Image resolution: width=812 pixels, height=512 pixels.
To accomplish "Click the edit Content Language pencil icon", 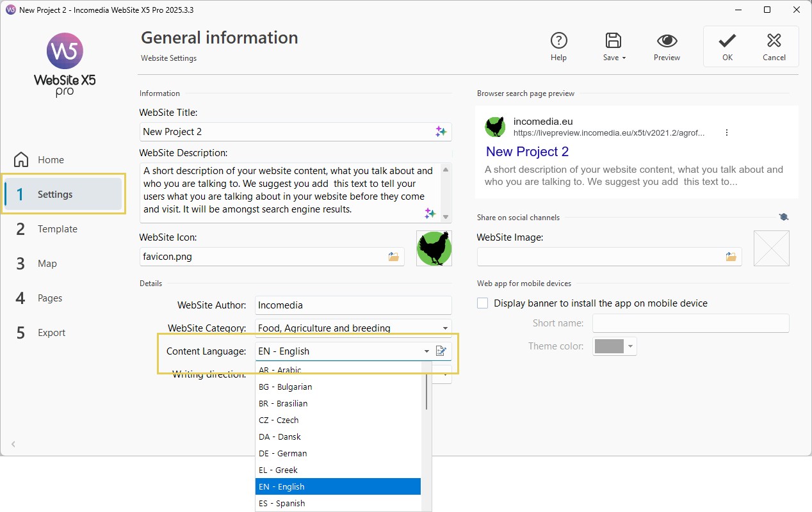I will 441,351.
